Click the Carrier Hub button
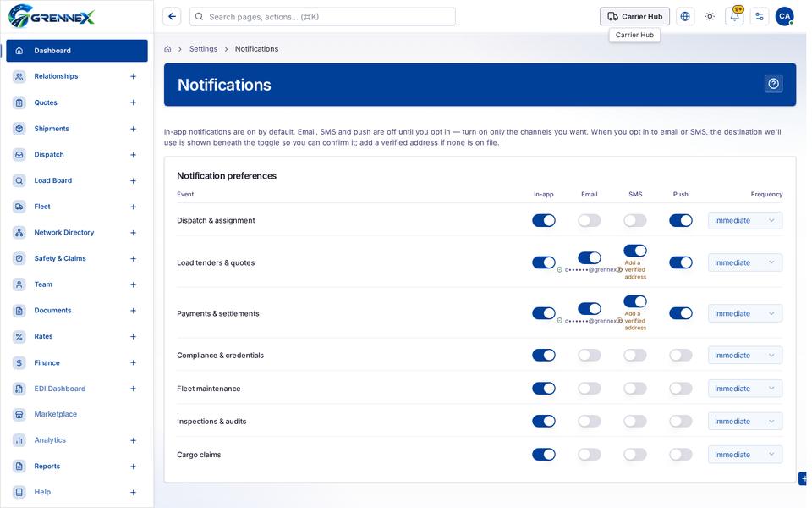 (634, 17)
